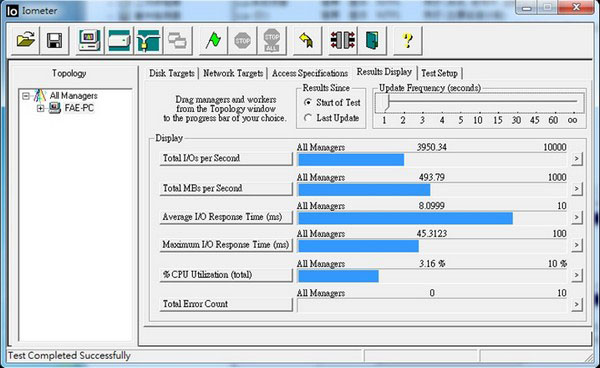Image resolution: width=600 pixels, height=368 pixels.
Task: Start tests with green flag icon
Action: tap(213, 40)
